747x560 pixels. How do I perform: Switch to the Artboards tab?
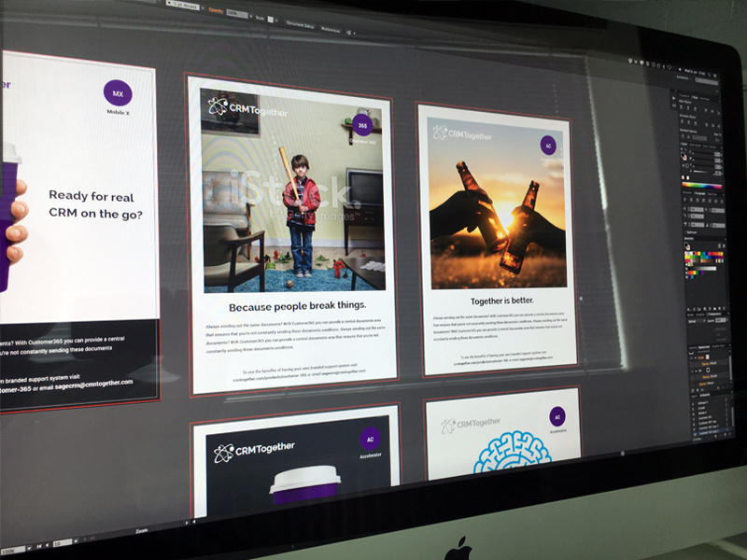[704, 396]
